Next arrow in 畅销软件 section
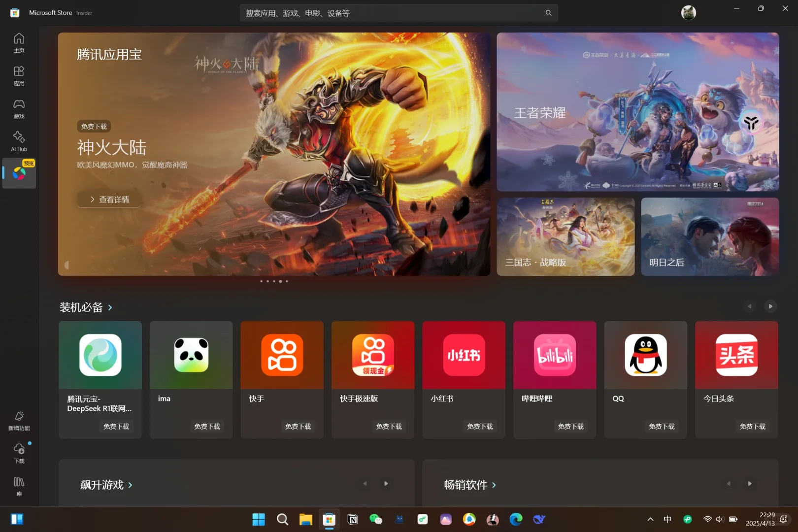The image size is (798, 532). tap(749, 484)
